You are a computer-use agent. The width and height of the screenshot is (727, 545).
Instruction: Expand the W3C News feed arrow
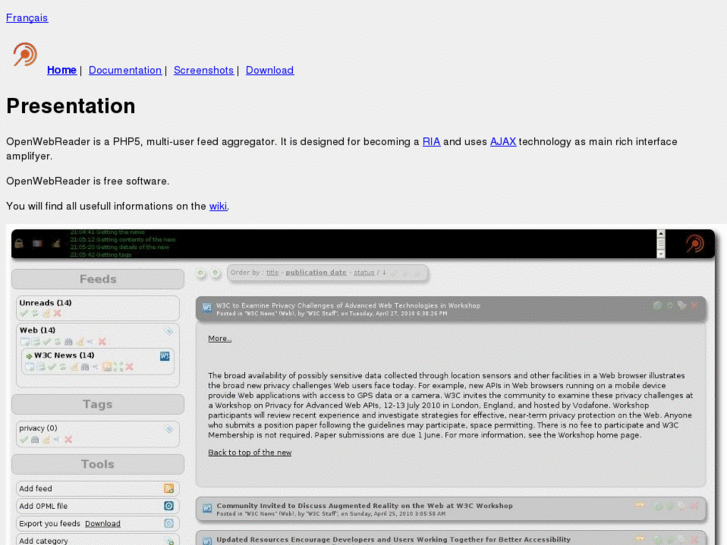(29, 356)
